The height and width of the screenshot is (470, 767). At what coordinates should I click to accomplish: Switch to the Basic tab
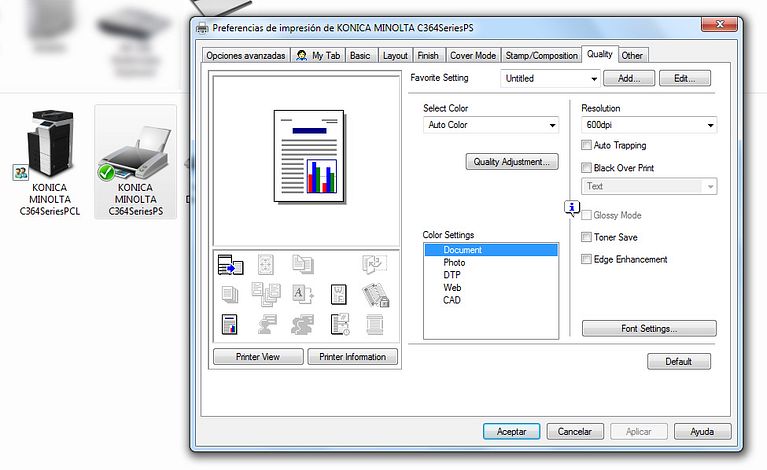(360, 55)
